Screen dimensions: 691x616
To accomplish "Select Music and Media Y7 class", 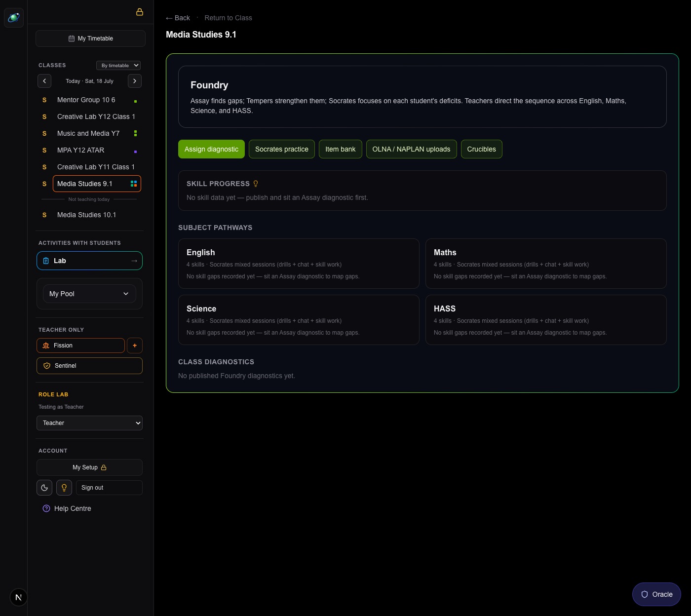I will [x=88, y=133].
